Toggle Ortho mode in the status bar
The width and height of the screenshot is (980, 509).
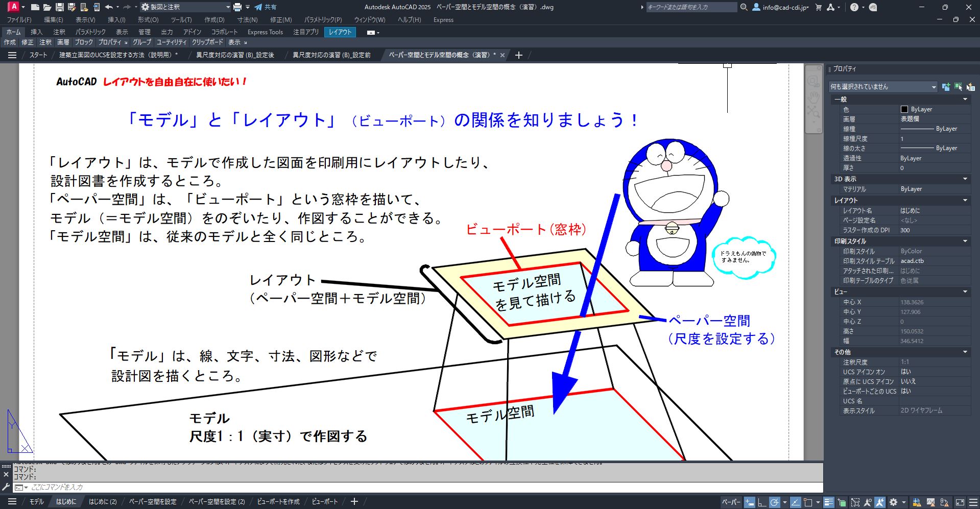(x=761, y=502)
